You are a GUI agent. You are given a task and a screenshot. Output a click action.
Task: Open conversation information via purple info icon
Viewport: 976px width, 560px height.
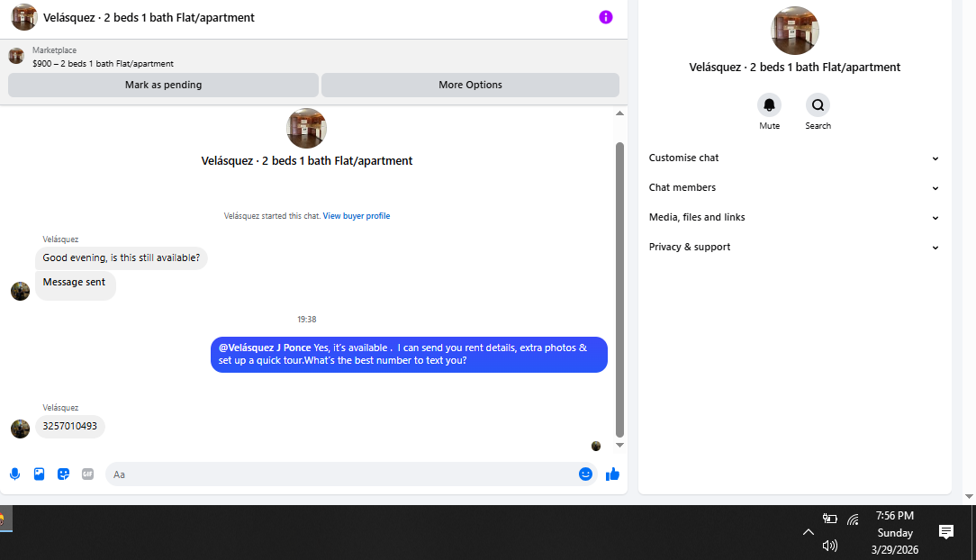click(606, 17)
